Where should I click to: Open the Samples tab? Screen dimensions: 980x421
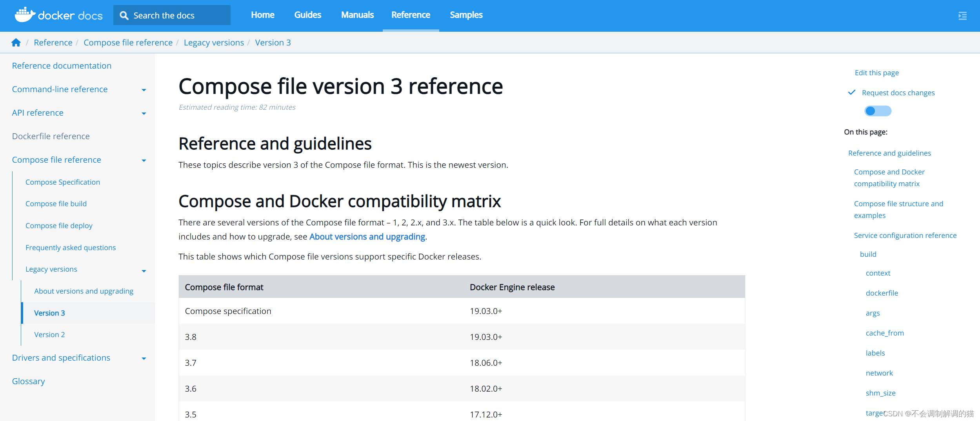tap(466, 15)
